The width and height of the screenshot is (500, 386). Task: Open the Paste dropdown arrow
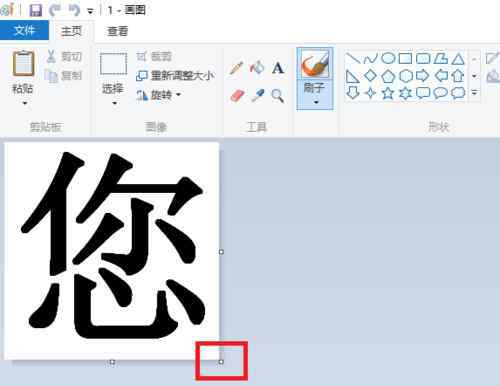coord(24,103)
